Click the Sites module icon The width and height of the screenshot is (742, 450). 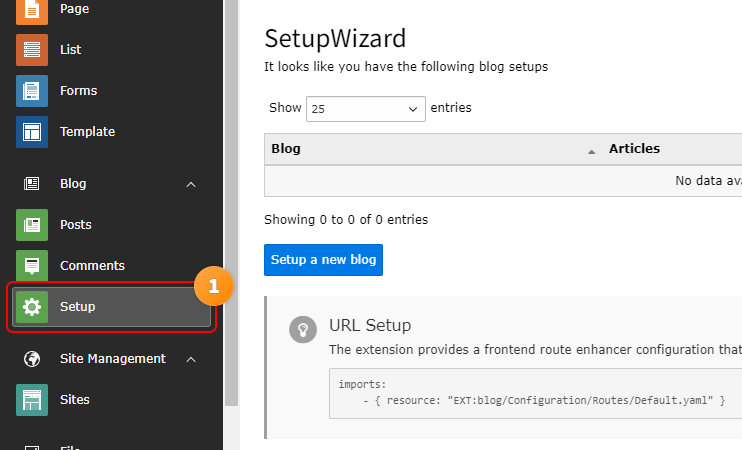tap(32, 399)
